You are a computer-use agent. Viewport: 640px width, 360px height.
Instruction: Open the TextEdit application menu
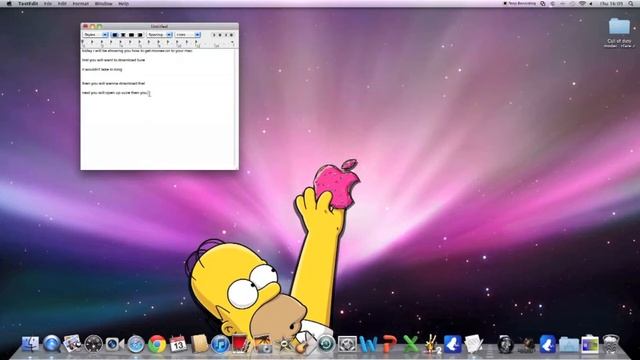tap(28, 4)
